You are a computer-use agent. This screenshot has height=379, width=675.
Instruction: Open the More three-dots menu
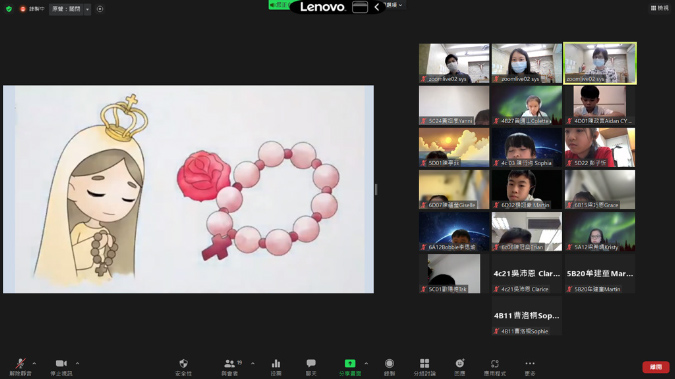tap(530, 367)
